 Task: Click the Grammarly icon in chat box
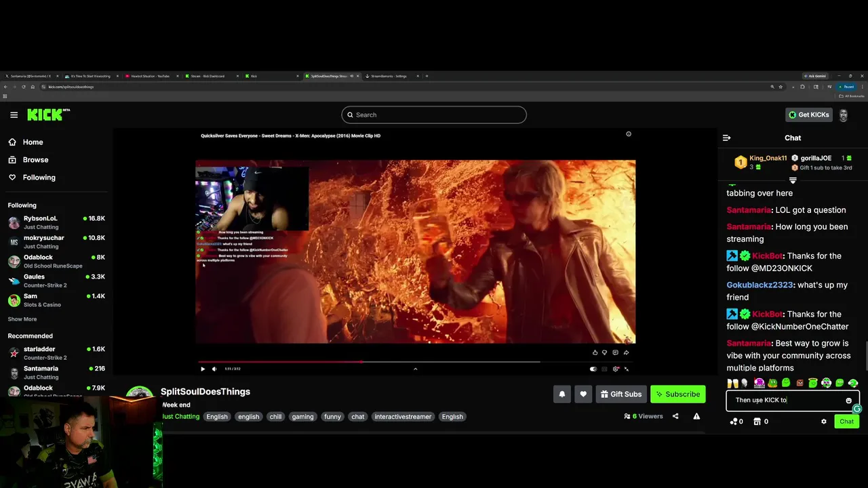857,409
